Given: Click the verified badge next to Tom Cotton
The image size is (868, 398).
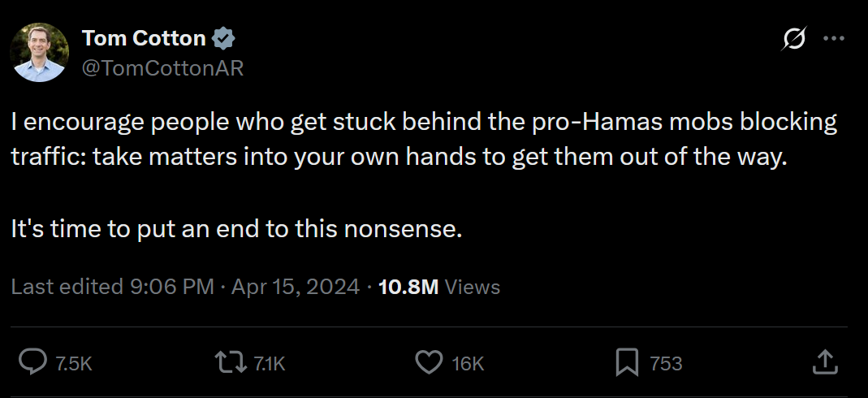Looking at the screenshot, I should pyautogui.click(x=223, y=38).
